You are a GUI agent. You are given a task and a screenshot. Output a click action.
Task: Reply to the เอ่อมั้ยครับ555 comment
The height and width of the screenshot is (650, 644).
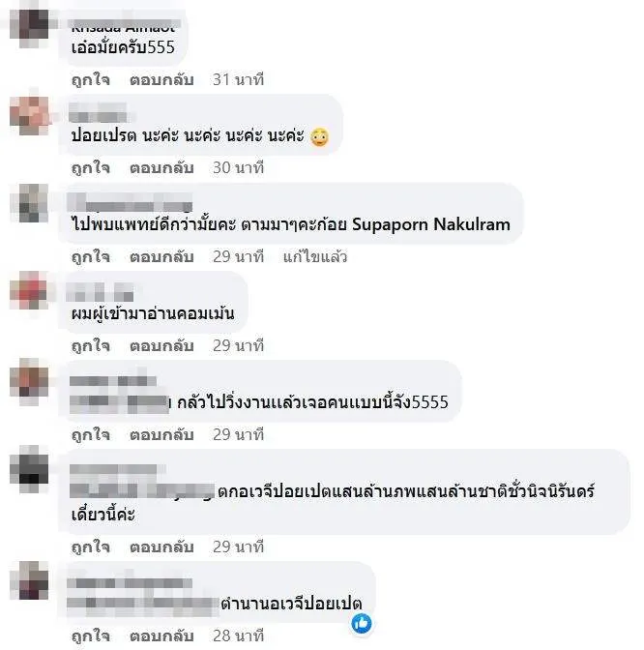tap(161, 79)
